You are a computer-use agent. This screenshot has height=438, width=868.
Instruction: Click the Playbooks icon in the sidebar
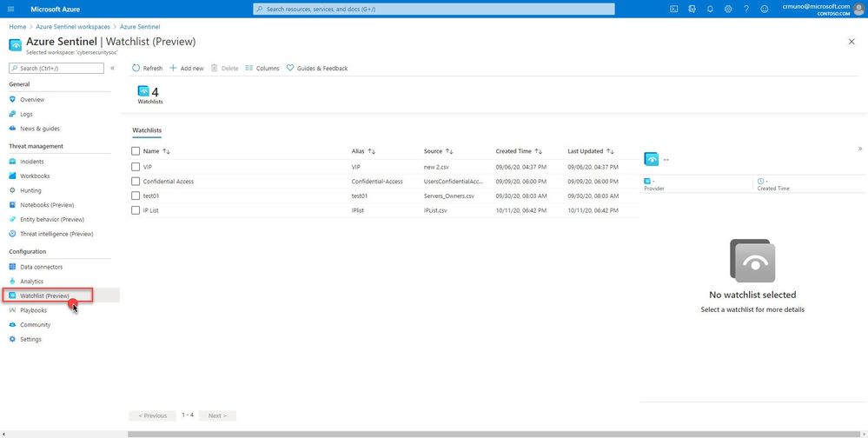[x=13, y=310]
